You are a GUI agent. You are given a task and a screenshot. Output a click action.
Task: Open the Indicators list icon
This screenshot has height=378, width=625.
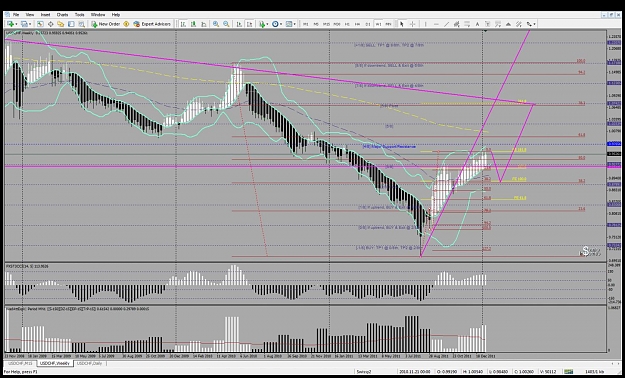click(x=262, y=24)
